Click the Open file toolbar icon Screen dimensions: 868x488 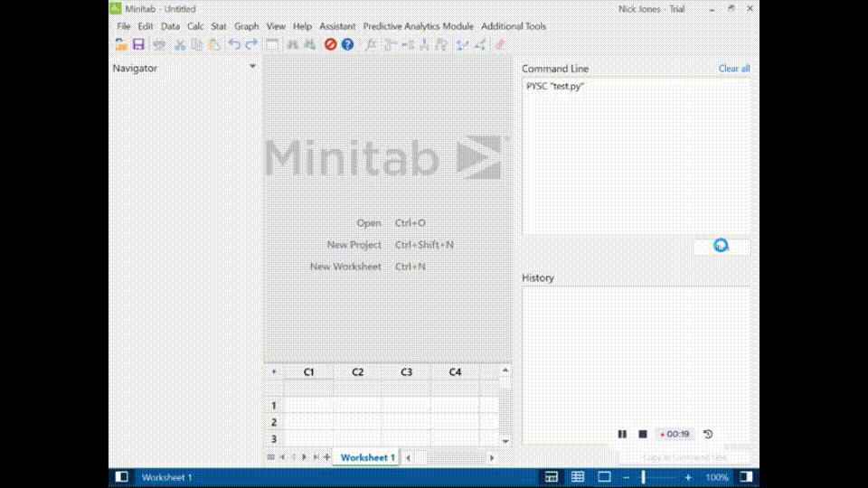120,44
